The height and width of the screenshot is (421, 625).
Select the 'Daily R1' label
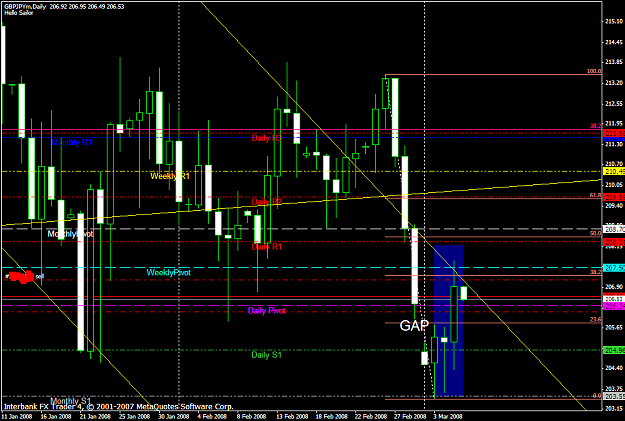click(x=267, y=247)
